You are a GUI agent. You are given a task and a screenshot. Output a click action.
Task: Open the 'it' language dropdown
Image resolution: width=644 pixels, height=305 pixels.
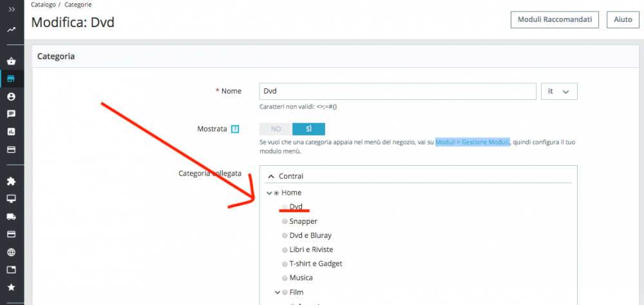[x=559, y=92]
